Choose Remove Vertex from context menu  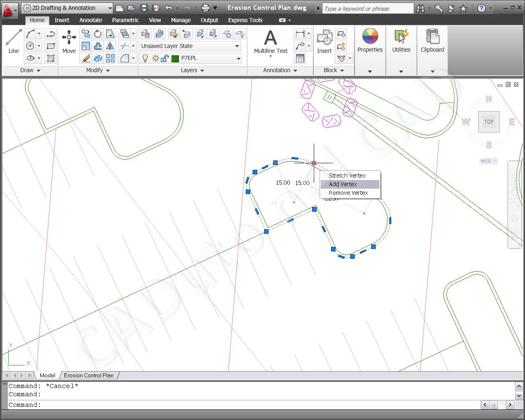click(350, 193)
